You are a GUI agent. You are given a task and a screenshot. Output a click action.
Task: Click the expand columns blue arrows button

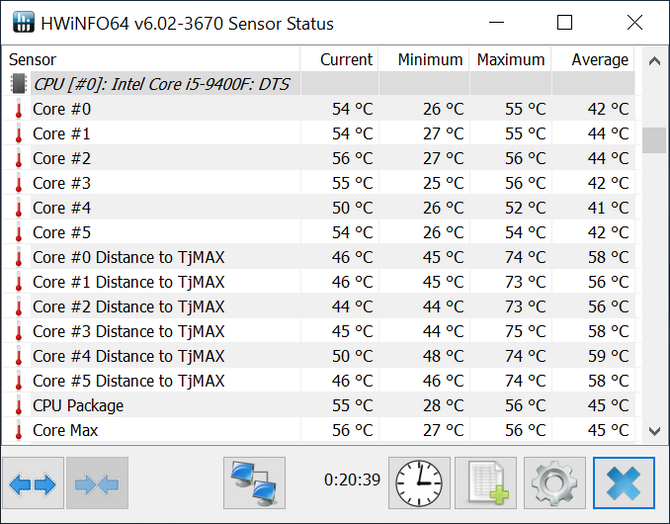point(33,483)
